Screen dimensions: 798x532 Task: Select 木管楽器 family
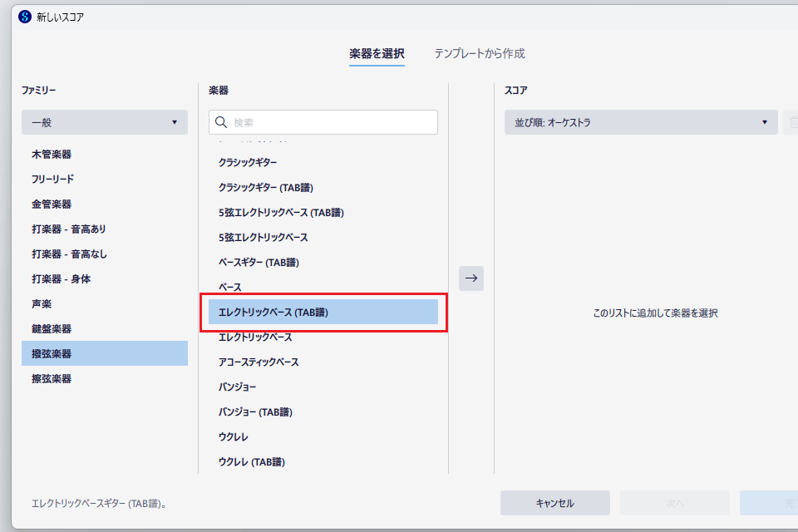point(52,155)
